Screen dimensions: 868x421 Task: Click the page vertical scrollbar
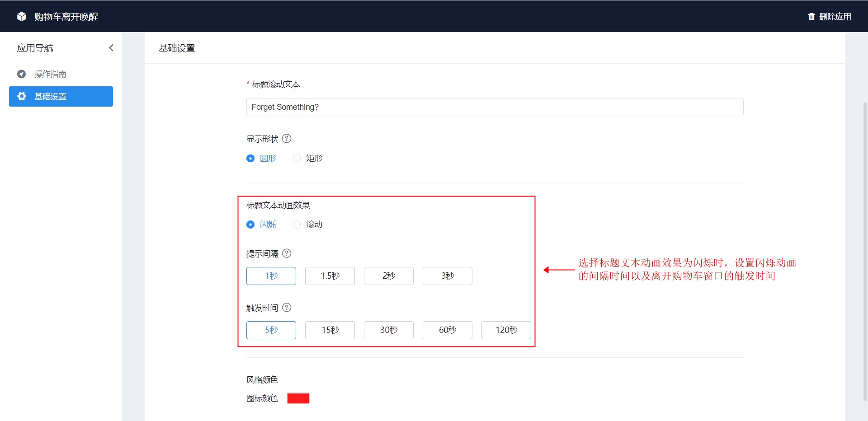point(865,251)
